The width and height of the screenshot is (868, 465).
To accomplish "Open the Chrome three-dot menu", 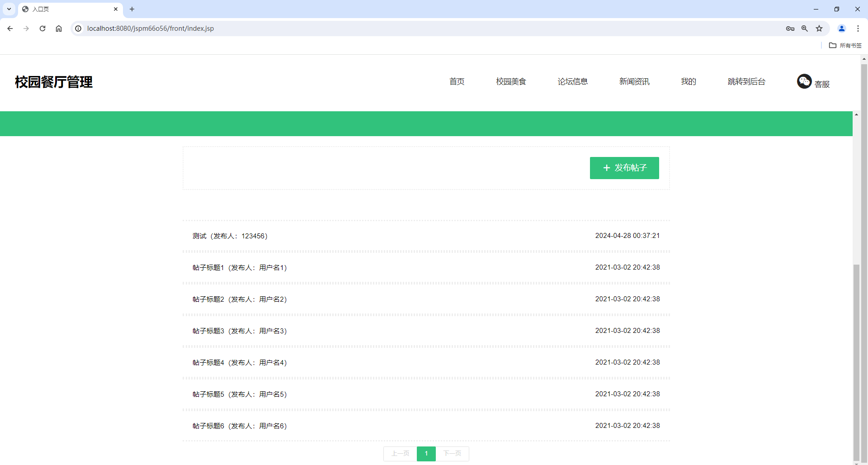I will (858, 28).
